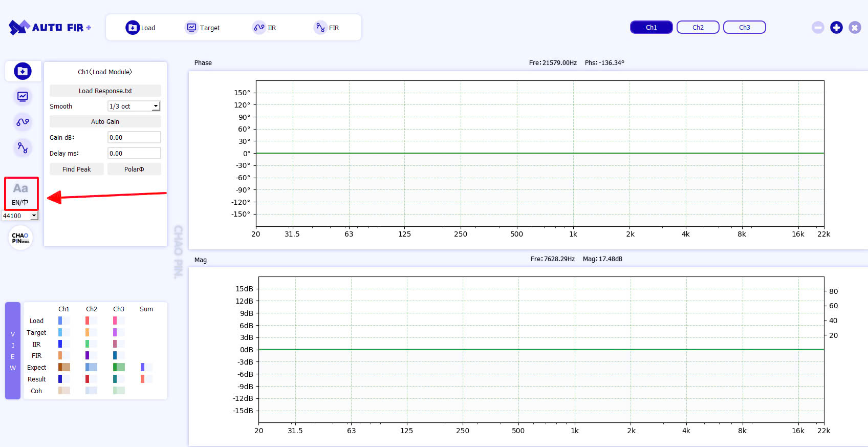Open the Target tab in the top toolbar

[203, 28]
